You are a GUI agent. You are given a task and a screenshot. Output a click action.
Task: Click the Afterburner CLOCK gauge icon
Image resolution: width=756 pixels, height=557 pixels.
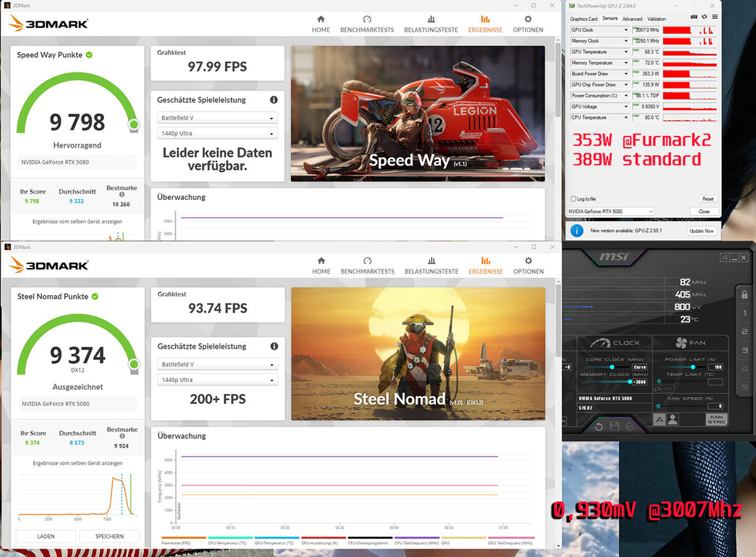[x=600, y=343]
